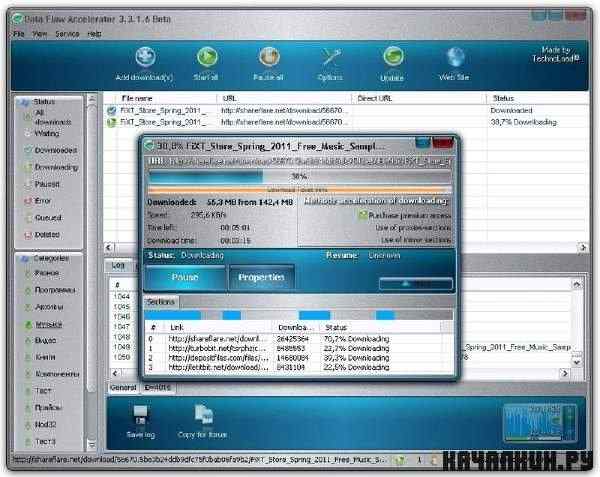The width and height of the screenshot is (600, 477).
Task: Open the View menu
Action: click(x=40, y=34)
